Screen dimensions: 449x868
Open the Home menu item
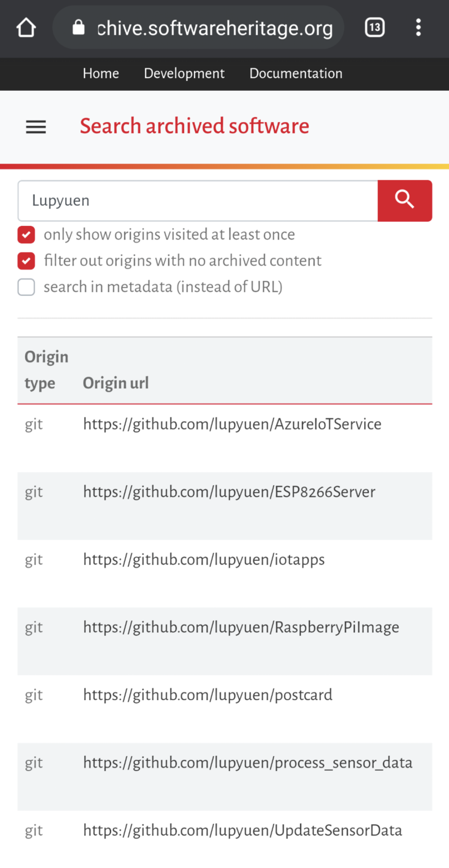click(101, 74)
